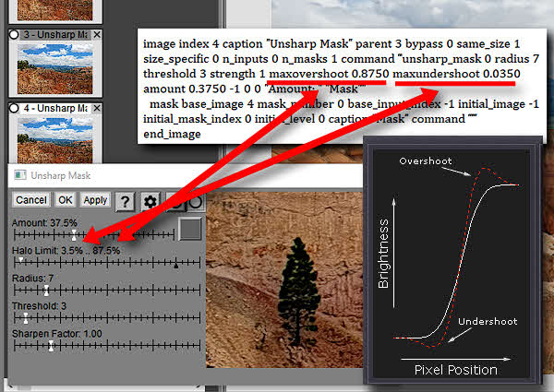This screenshot has width=554, height=392.
Task: Close the "4 - Unsharp Mask" image
Action: [97, 109]
